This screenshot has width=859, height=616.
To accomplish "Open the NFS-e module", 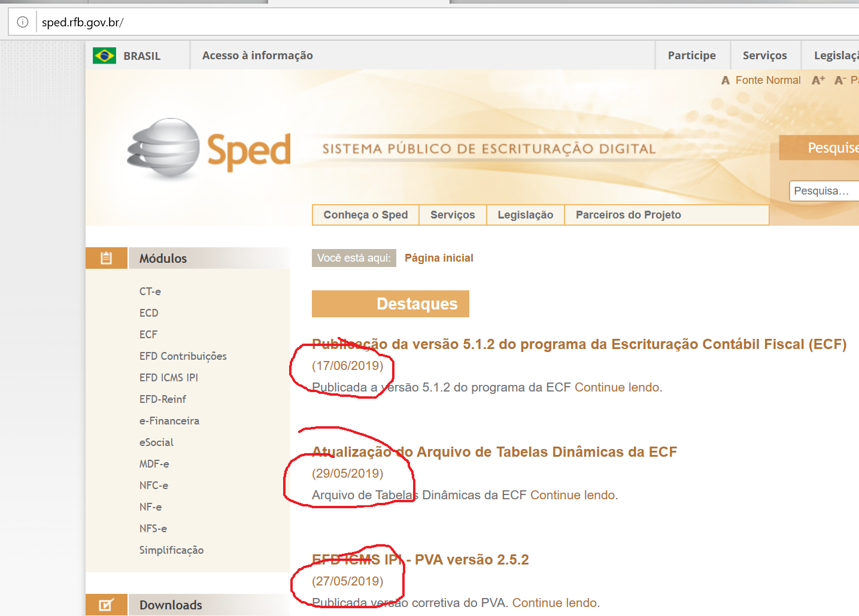I will (153, 529).
